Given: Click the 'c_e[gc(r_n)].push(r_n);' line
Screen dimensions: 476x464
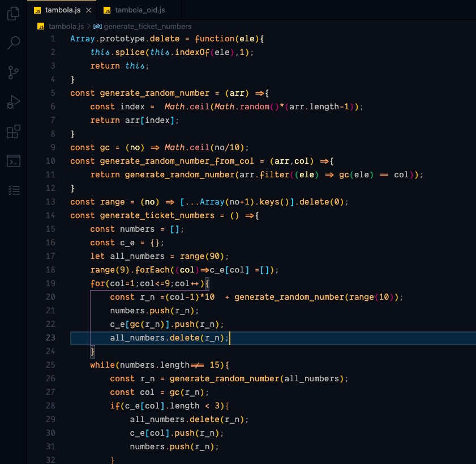Looking at the screenshot, I should 167,324.
